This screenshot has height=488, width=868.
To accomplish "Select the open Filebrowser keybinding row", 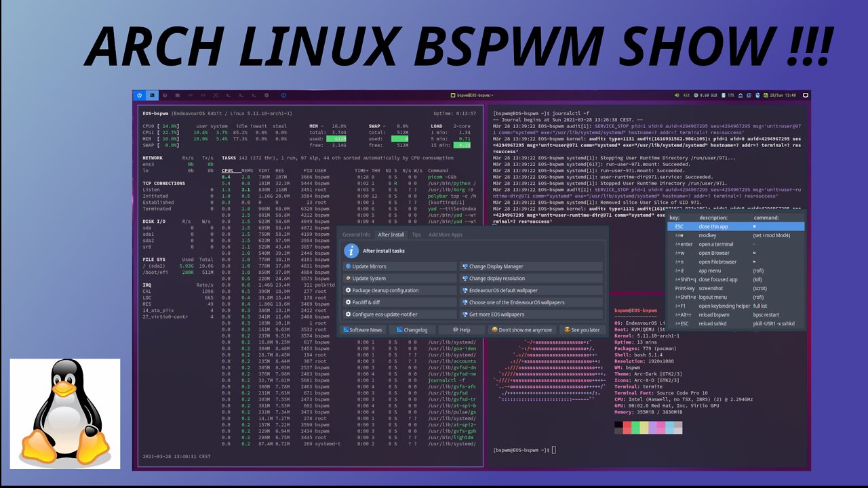I will [736, 262].
